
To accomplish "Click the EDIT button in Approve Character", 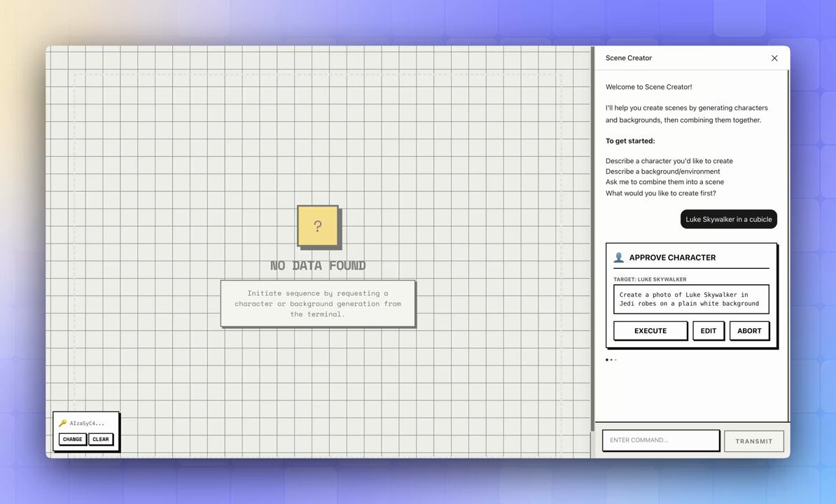I will point(709,331).
